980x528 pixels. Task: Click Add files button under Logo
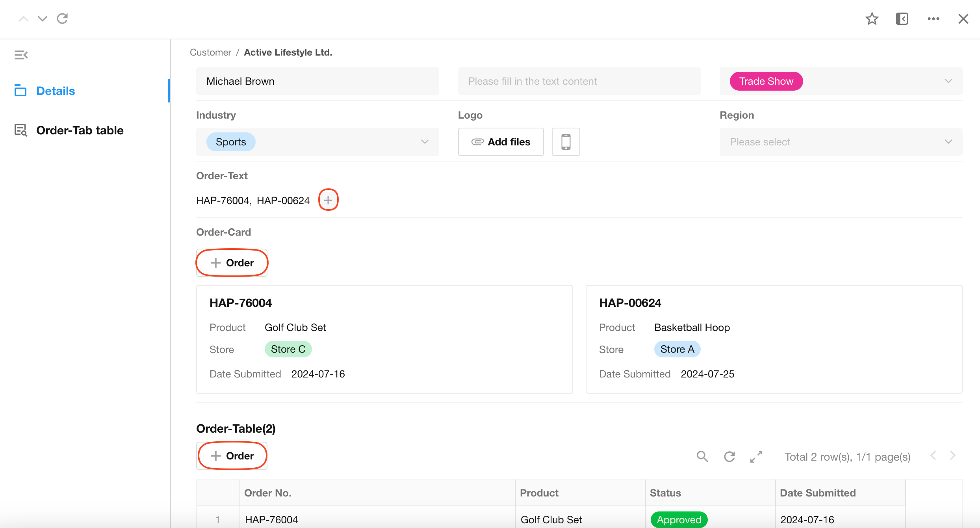pyautogui.click(x=501, y=142)
